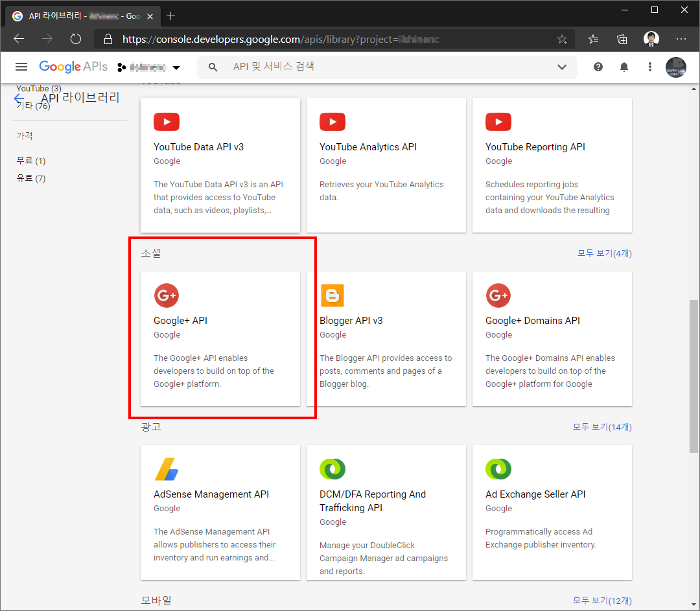Screen dimensions: 700x611
Task: Click the browser profile picture
Action: [651, 39]
